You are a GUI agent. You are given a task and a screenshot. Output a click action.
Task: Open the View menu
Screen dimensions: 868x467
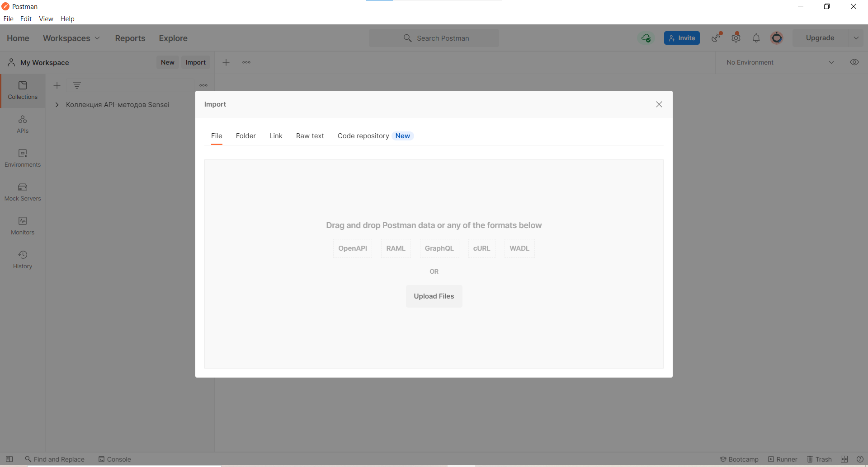pyautogui.click(x=46, y=19)
